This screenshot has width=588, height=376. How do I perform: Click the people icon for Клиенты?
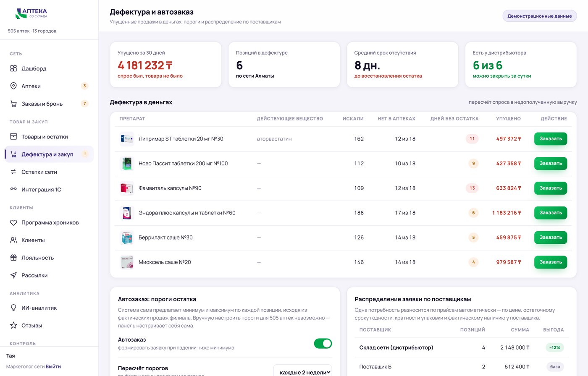click(13, 240)
